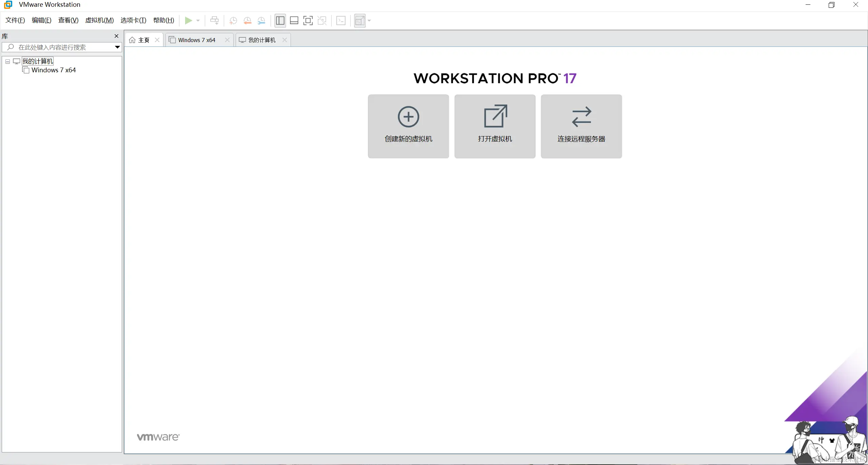Switch to the Windows 7 x64 tab
This screenshot has width=868, height=465.
tap(197, 40)
